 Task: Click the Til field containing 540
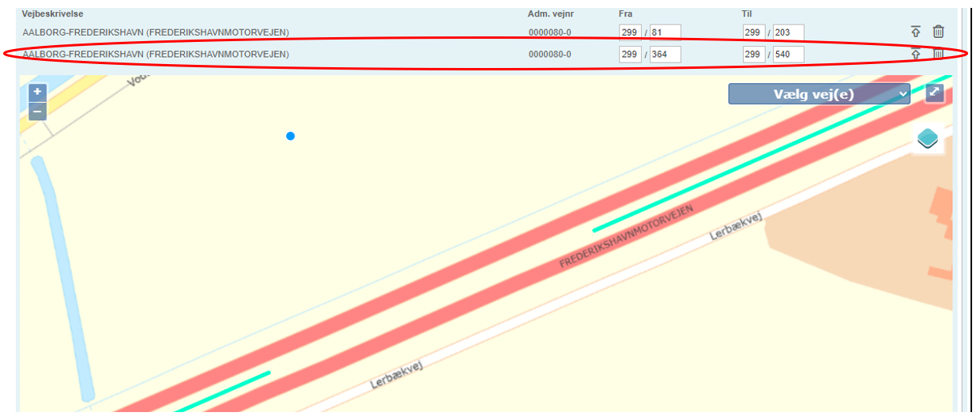(788, 55)
